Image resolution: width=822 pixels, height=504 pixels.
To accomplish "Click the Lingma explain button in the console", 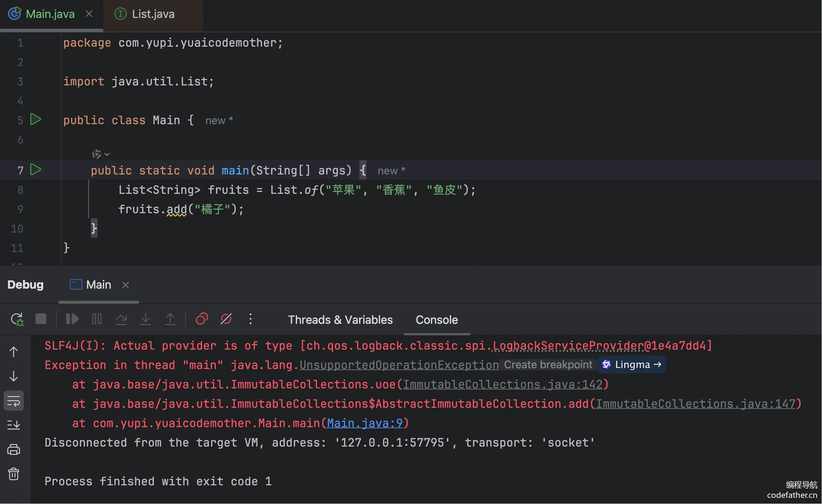I will (x=632, y=365).
